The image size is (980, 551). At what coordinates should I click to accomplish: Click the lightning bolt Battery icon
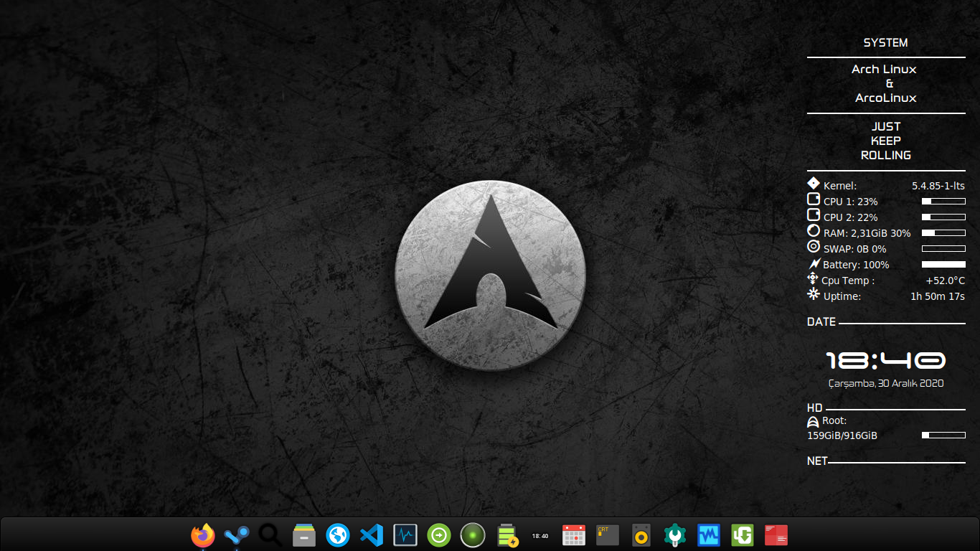point(814,264)
